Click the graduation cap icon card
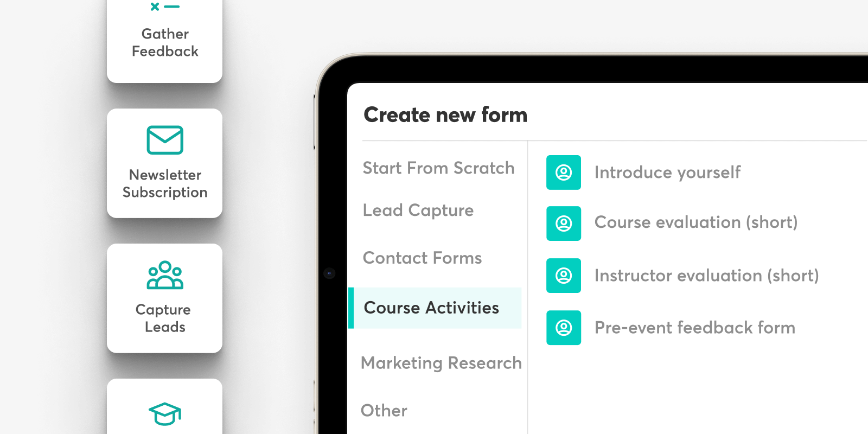The width and height of the screenshot is (868, 434). (165, 406)
